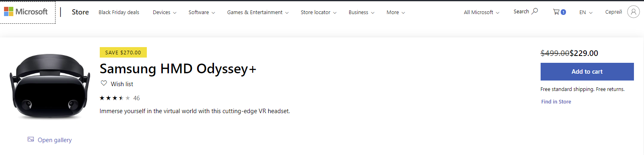
Task: Toggle Wish list for Samsung HMD Odyssey+
Action: point(117,84)
